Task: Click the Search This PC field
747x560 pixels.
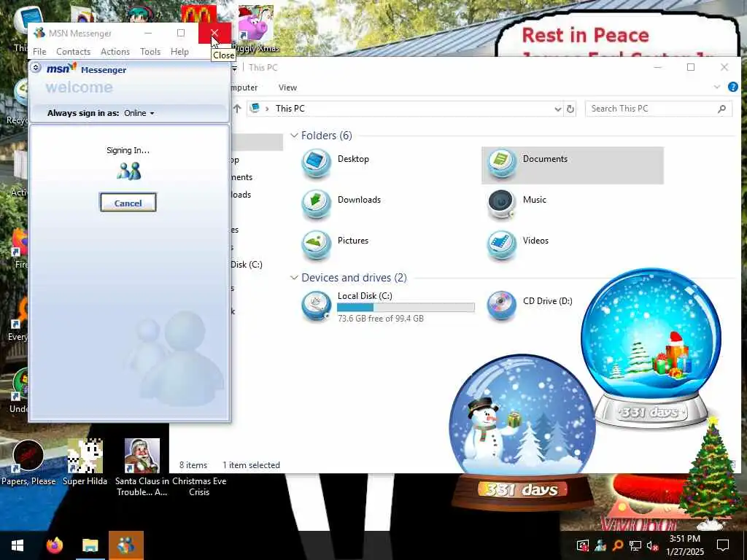Action: pyautogui.click(x=659, y=109)
